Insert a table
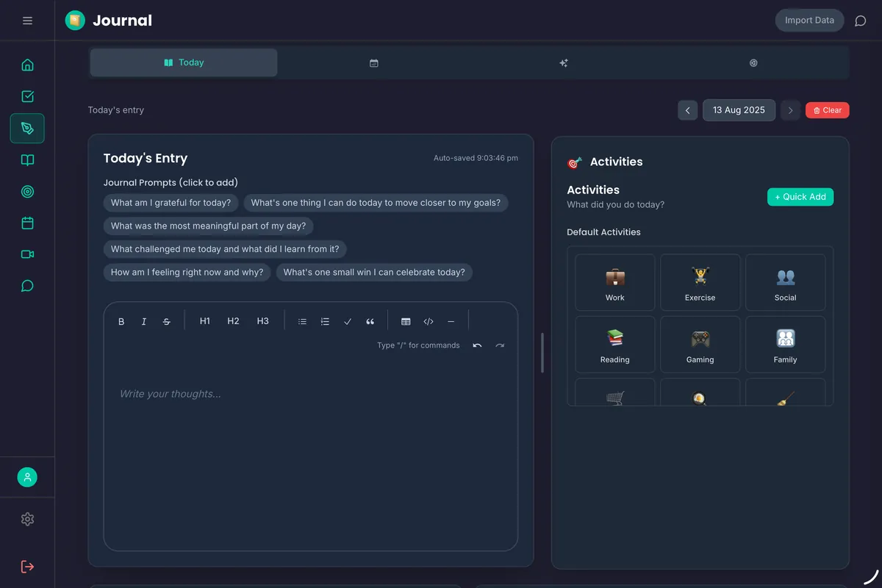The width and height of the screenshot is (882, 588). pyautogui.click(x=406, y=321)
